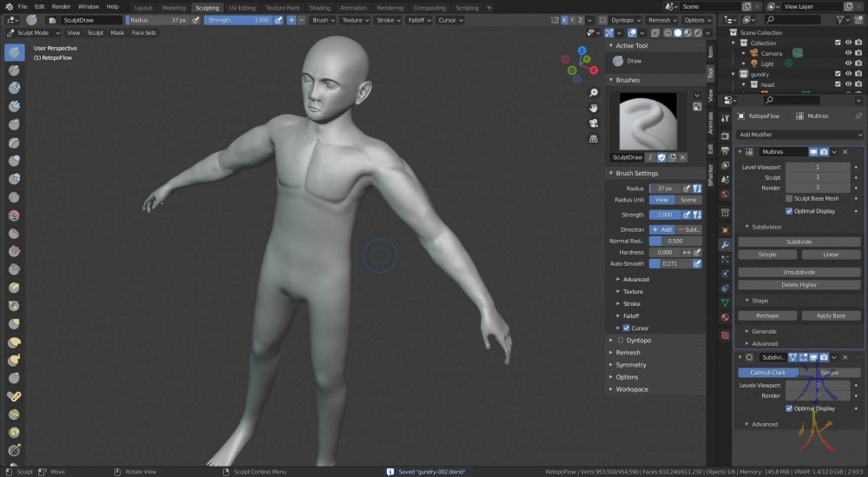Image resolution: width=868 pixels, height=477 pixels.
Task: Open the Modifier wrench properties tab
Action: tap(725, 245)
